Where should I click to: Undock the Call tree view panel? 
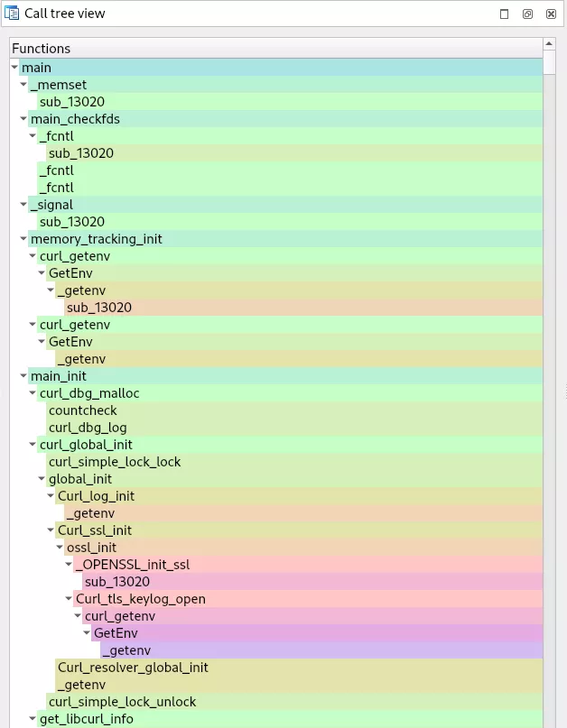click(527, 14)
